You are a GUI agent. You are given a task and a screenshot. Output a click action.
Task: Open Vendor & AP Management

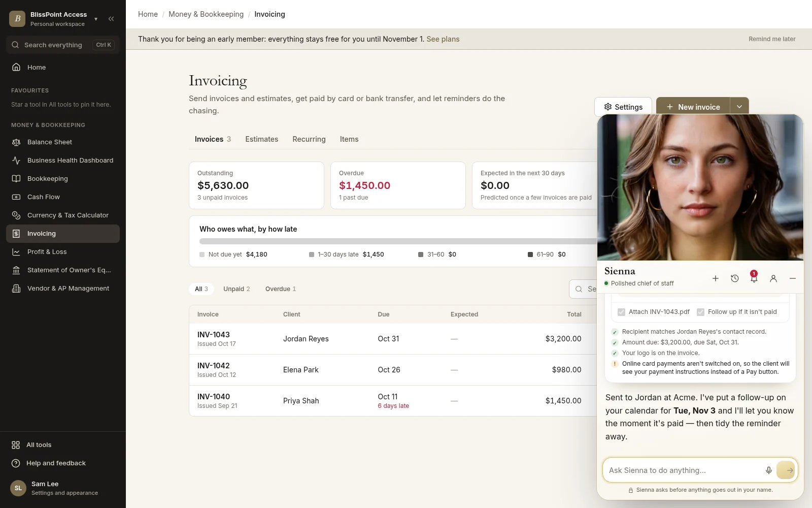click(63, 289)
